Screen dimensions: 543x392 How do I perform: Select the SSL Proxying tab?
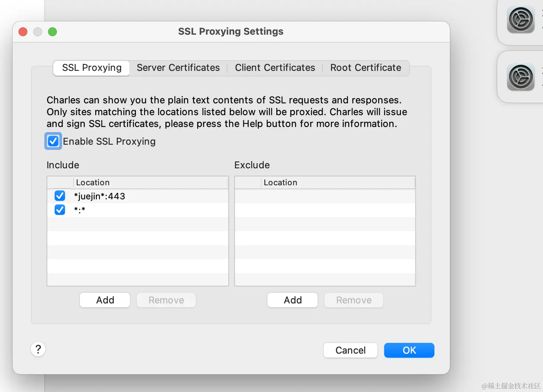coord(92,68)
